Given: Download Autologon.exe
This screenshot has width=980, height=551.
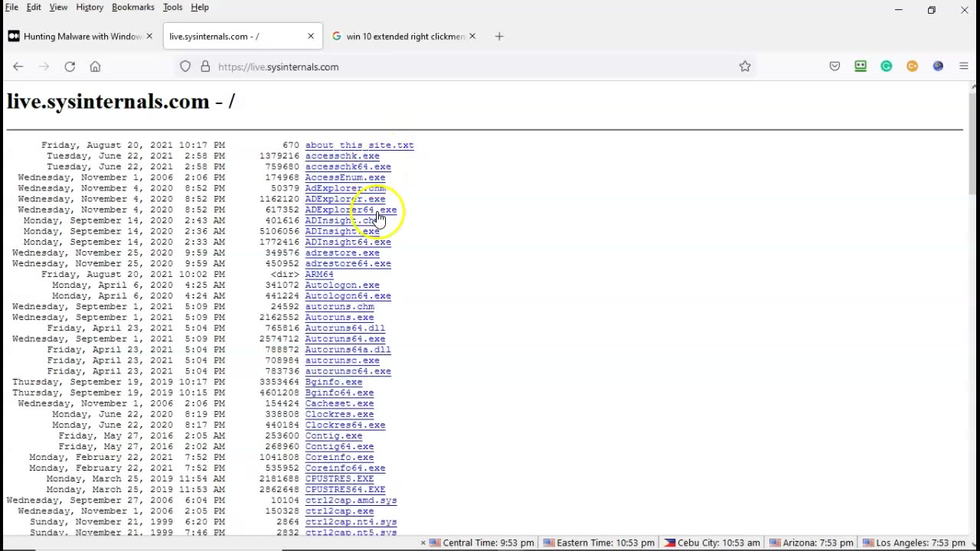Looking at the screenshot, I should (342, 285).
